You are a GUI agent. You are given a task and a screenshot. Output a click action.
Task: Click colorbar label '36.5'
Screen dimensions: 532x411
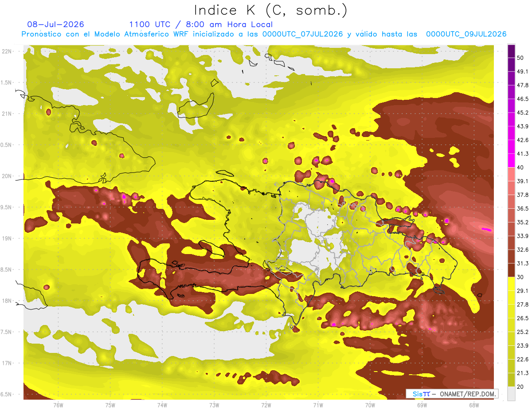pyautogui.click(x=522, y=208)
